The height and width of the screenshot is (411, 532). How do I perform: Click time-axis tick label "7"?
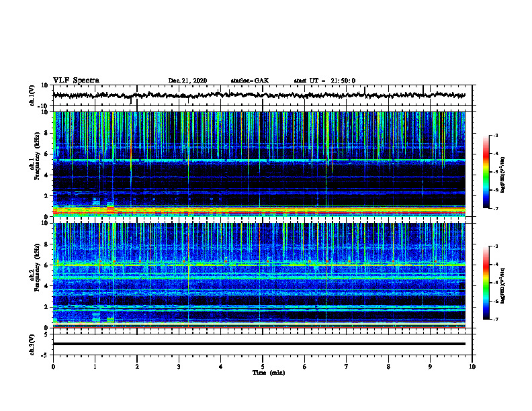(347, 367)
